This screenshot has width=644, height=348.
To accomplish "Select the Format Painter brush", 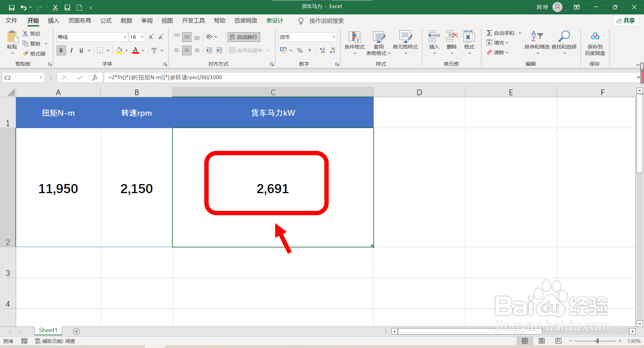I will (25, 54).
